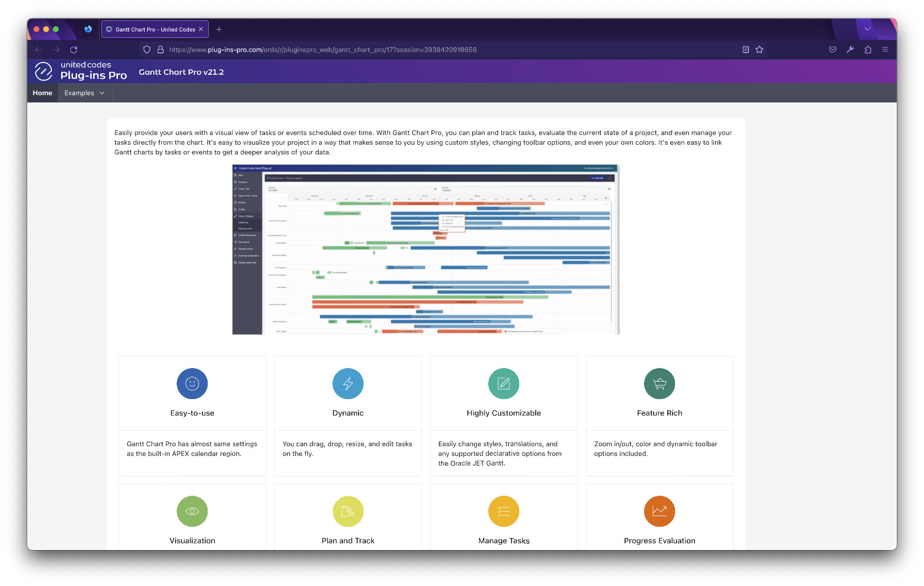Screen dimensions: 924x586
Task: Expand the chevron in the purple header
Action: (x=868, y=29)
